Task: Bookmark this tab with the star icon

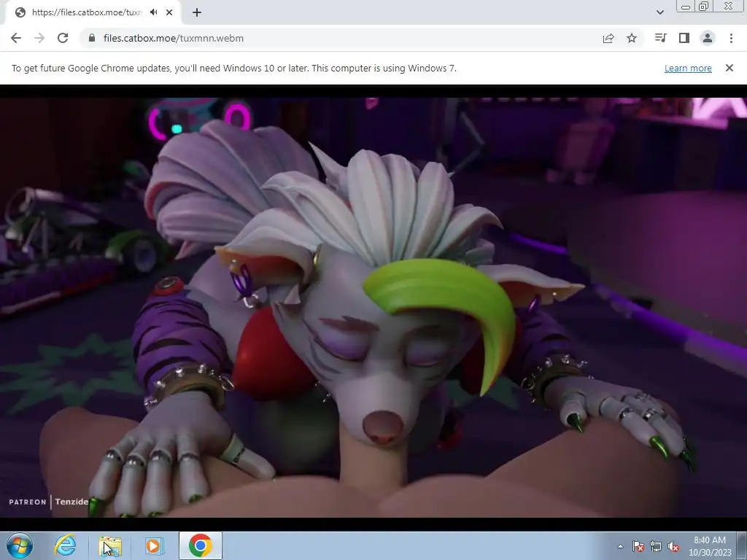Action: point(632,38)
